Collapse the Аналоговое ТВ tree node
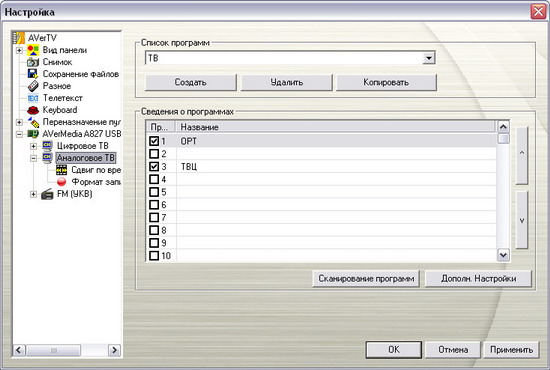This screenshot has height=370, width=550. tap(33, 158)
